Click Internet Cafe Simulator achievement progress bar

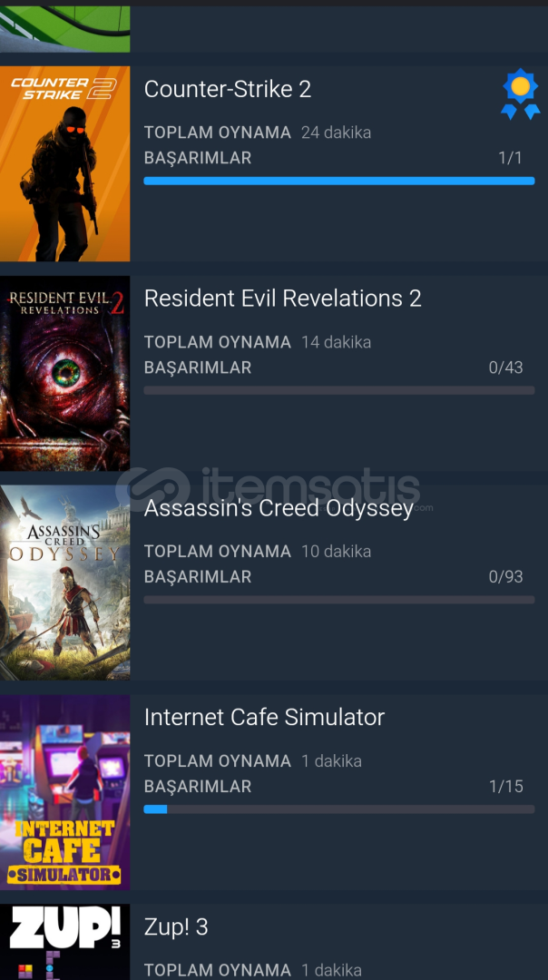(339, 808)
